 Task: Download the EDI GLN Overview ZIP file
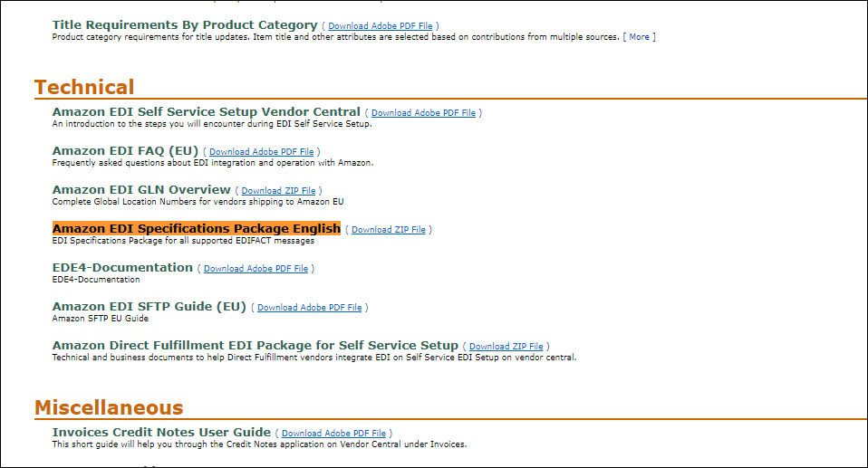pyautogui.click(x=278, y=190)
